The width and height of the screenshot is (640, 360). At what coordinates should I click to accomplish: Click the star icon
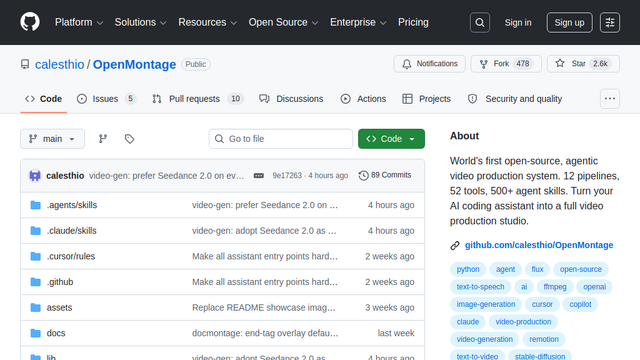coord(560,63)
